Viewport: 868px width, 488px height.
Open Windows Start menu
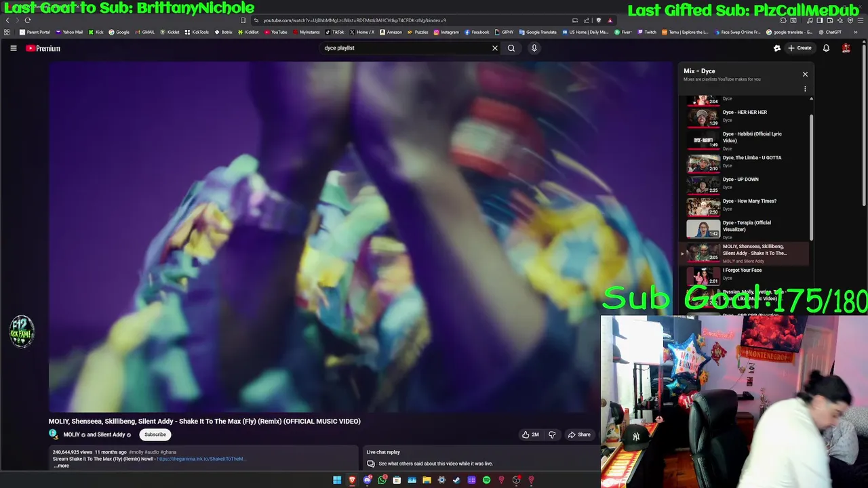pos(337,480)
